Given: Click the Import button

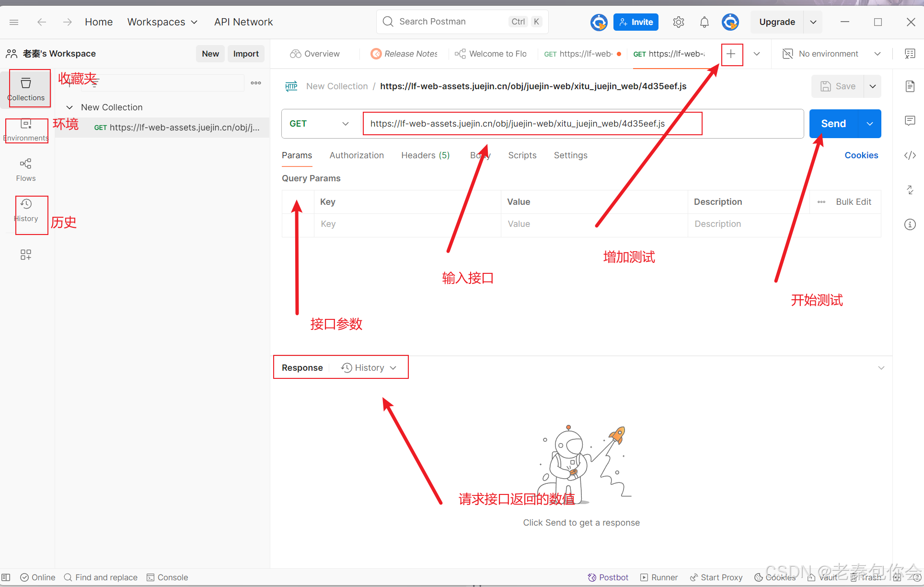Looking at the screenshot, I should coord(246,54).
